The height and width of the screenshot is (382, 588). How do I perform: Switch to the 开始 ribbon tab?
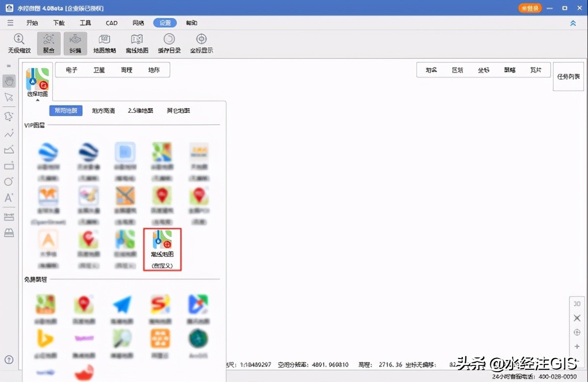(x=32, y=23)
